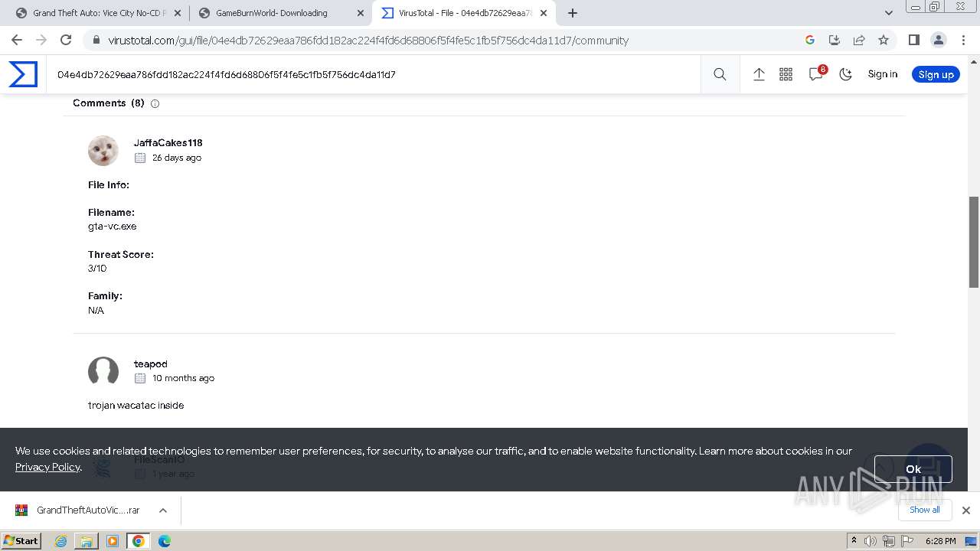Open the Chrome three-dot menu
This screenshot has height=551, width=980.
coord(963,40)
